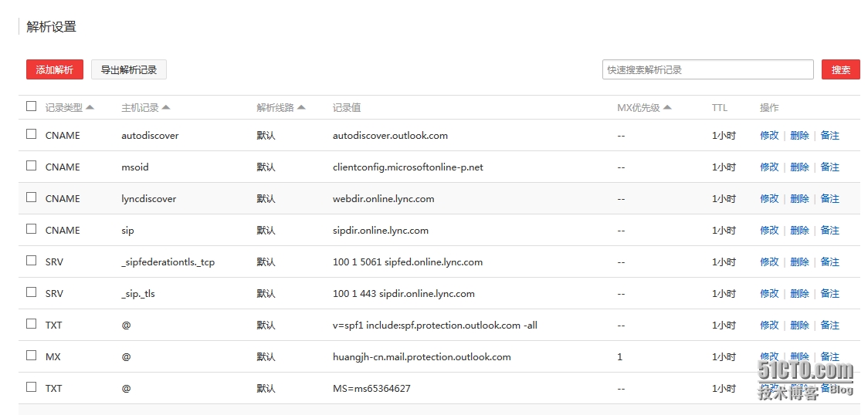Open 备注 for the lyncdiscover record
Screen dimensions: 868x415
(x=829, y=198)
